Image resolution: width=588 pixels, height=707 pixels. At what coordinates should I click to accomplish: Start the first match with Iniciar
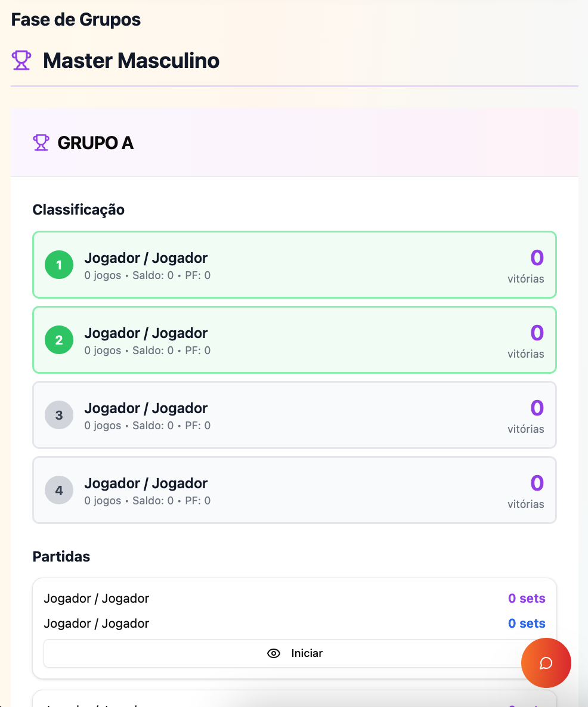[x=295, y=653]
